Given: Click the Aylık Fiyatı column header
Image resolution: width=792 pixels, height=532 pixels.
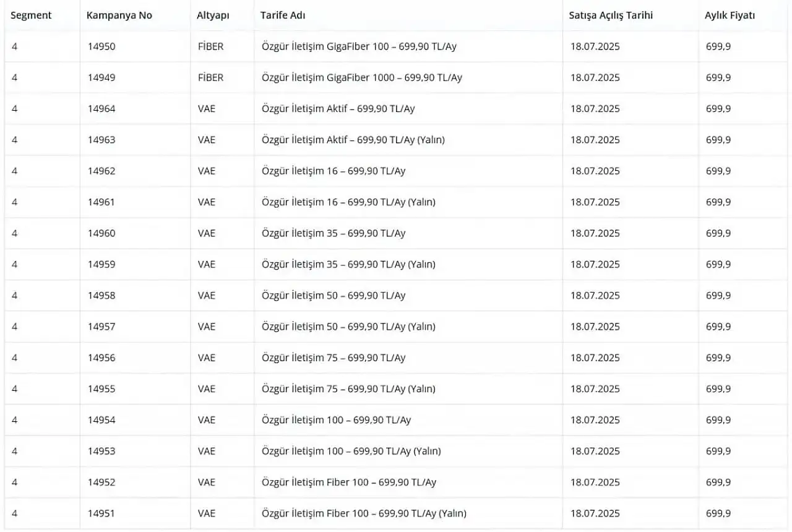Looking at the screenshot, I should point(730,15).
